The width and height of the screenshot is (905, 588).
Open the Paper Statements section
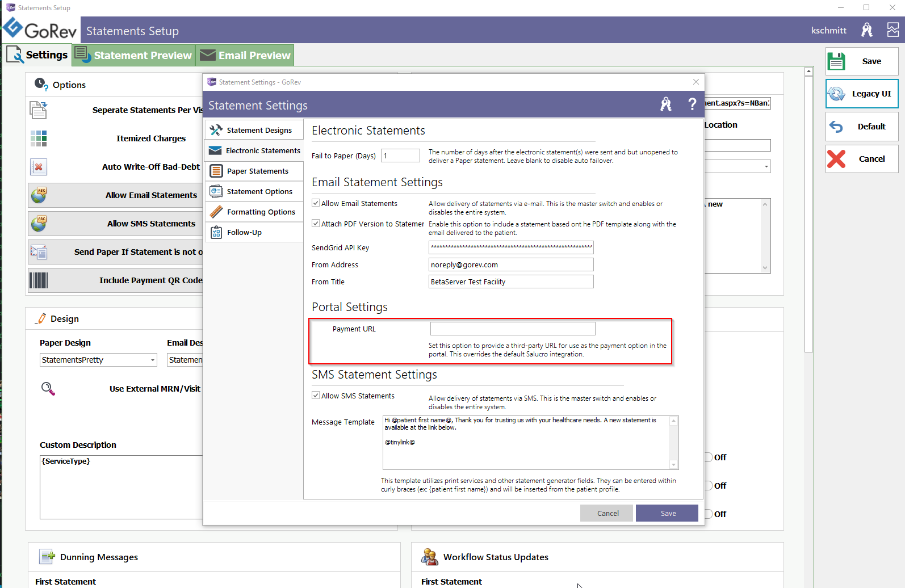(254, 171)
